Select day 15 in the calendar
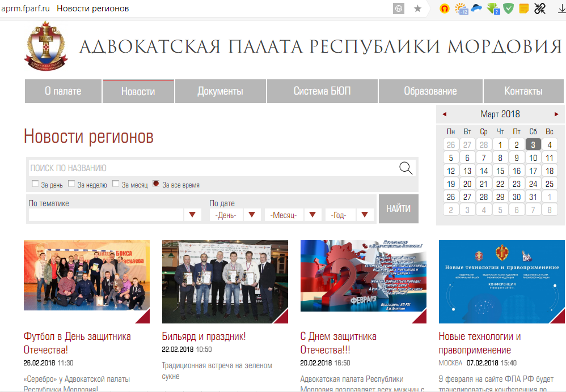 (x=500, y=171)
